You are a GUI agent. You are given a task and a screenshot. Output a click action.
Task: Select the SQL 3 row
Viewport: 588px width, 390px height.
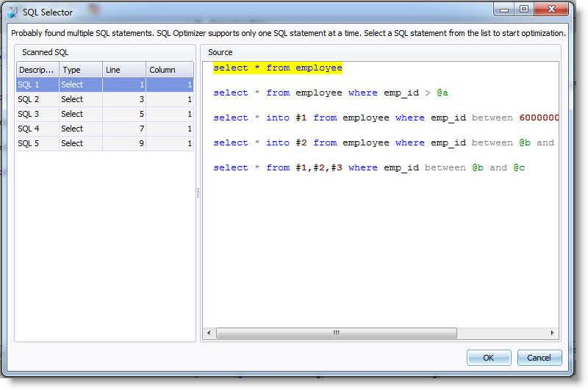104,114
